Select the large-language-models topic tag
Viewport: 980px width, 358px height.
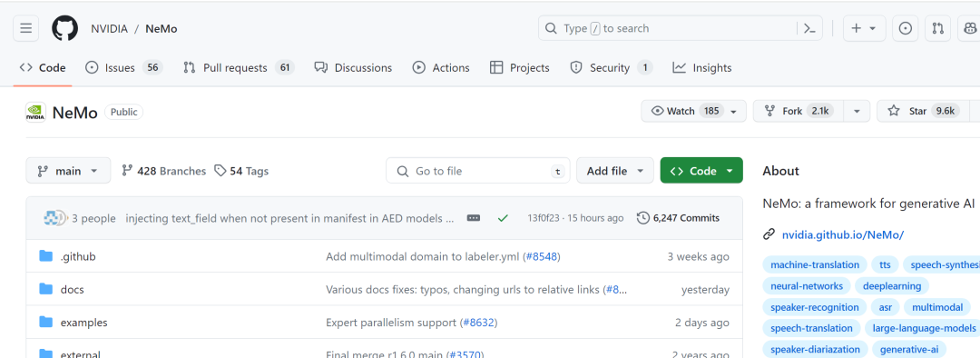point(923,328)
